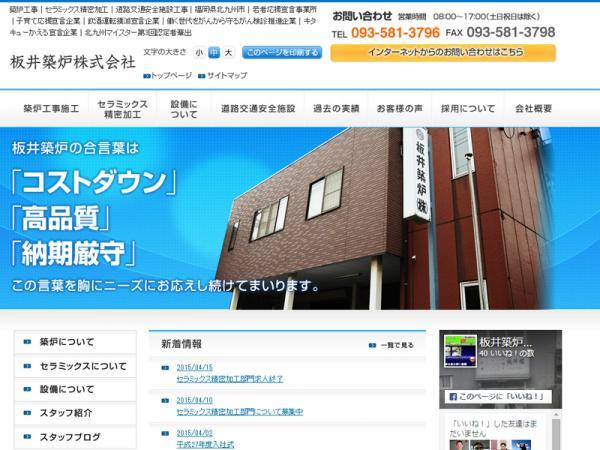Open the 板井築炉... Facebook page title
600x450 pixels.
point(506,342)
